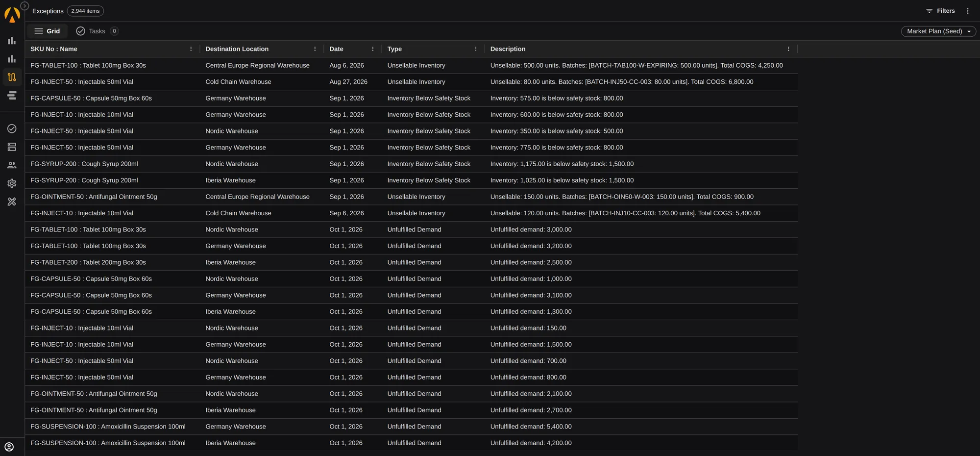
Task: Click the Exceptions page title
Action: pos(48,11)
